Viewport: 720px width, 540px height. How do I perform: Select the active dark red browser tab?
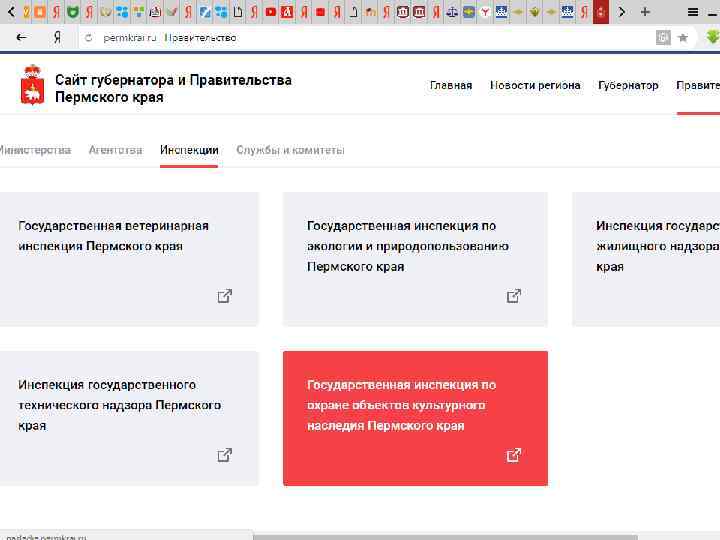pyautogui.click(x=601, y=12)
